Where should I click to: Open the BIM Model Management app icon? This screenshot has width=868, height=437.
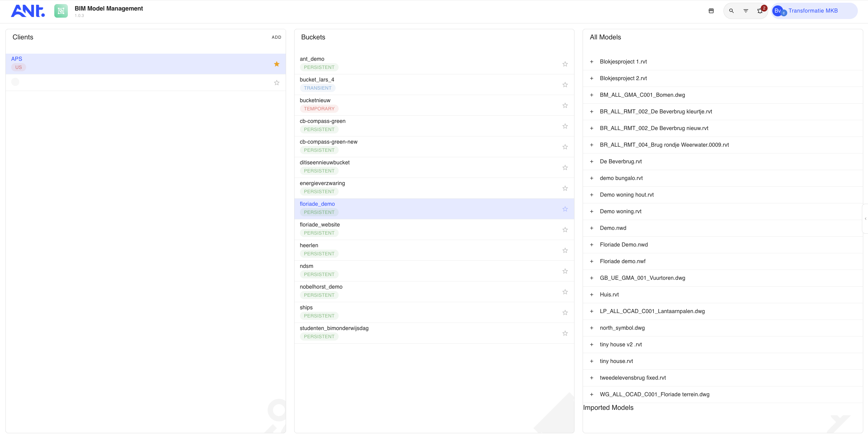click(x=61, y=11)
